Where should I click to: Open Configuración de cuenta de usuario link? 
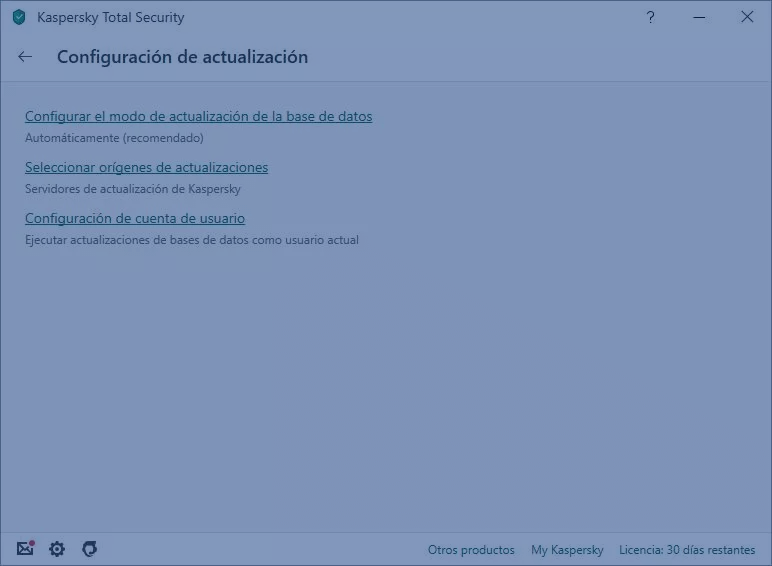coord(135,218)
